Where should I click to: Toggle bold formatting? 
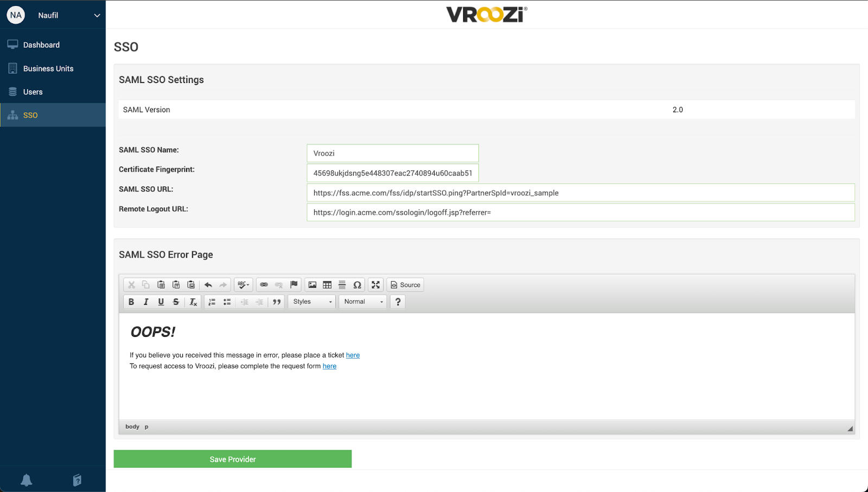click(x=131, y=302)
